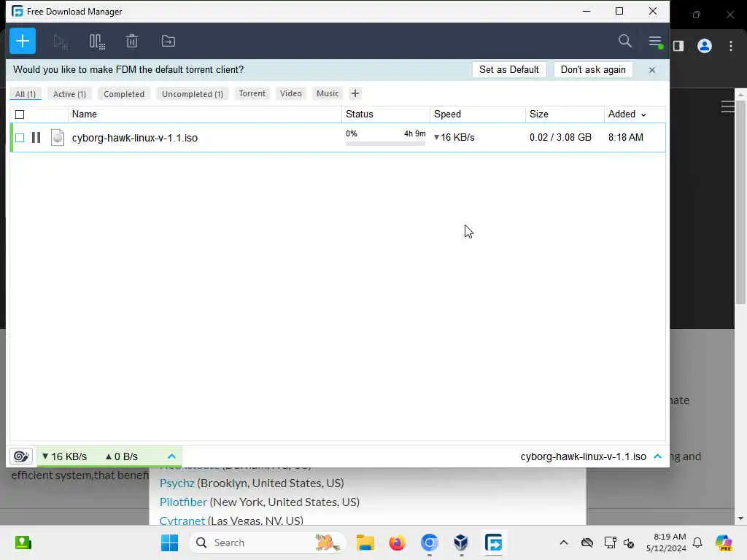Tick checkbox for cyborg-hawk-linux-v-1.1.iso
747x560 pixels.
[20, 138]
